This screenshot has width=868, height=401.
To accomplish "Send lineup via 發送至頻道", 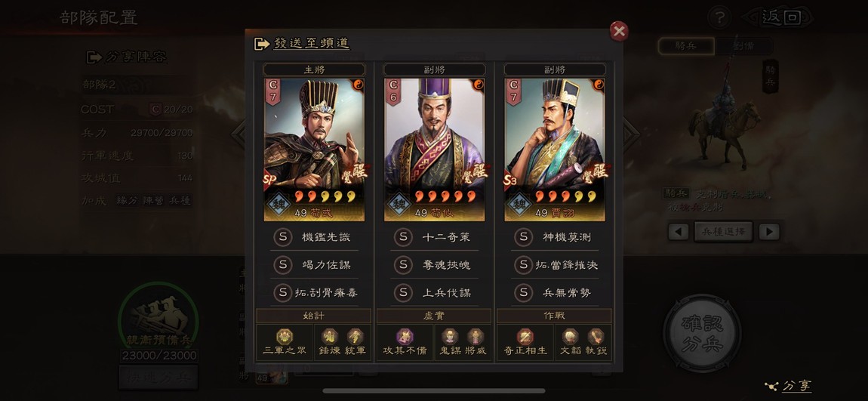I will 302,43.
